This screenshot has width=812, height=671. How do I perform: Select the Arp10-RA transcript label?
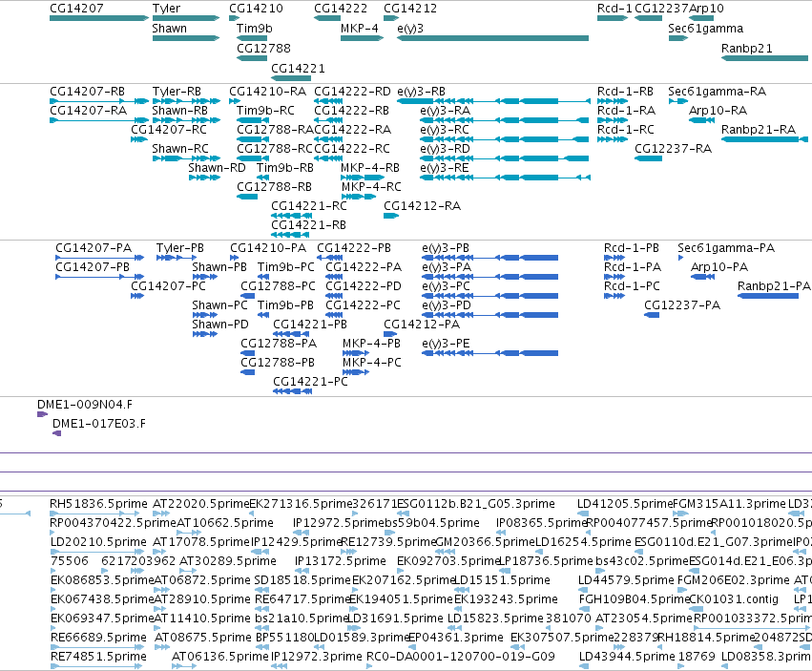(718, 111)
